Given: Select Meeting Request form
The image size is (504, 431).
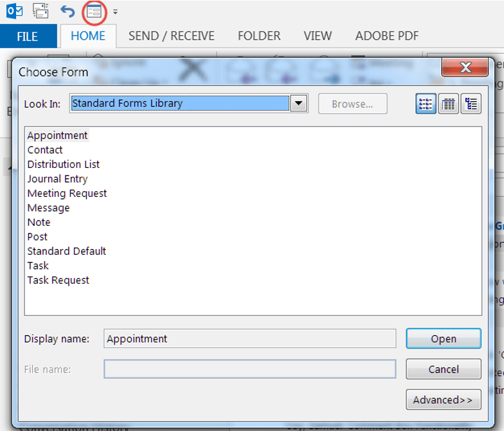Looking at the screenshot, I should [67, 193].
